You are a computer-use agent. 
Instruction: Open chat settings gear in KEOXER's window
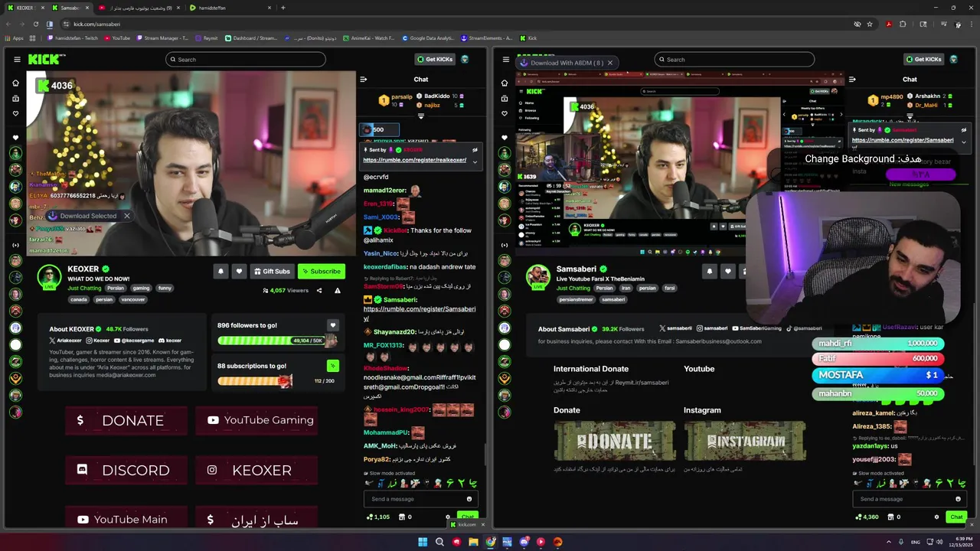click(x=448, y=517)
